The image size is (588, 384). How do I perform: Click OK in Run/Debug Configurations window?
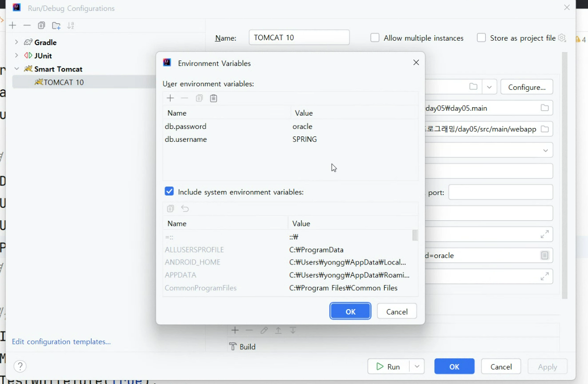[x=454, y=366]
